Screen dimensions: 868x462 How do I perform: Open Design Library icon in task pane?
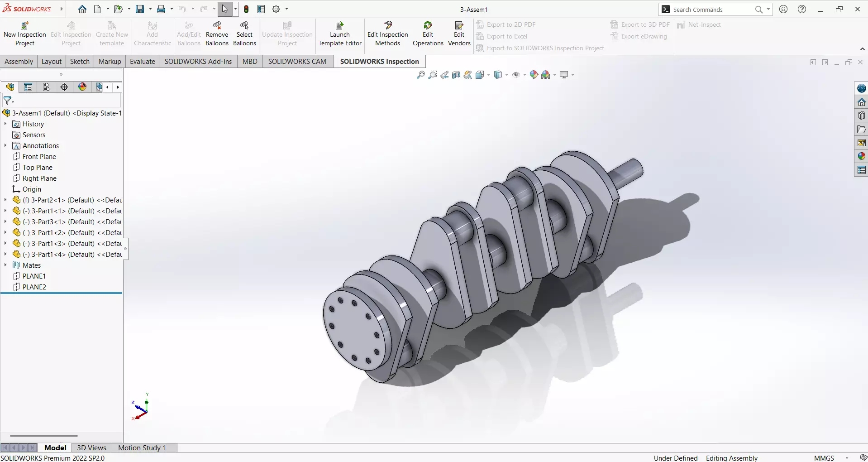point(861,115)
